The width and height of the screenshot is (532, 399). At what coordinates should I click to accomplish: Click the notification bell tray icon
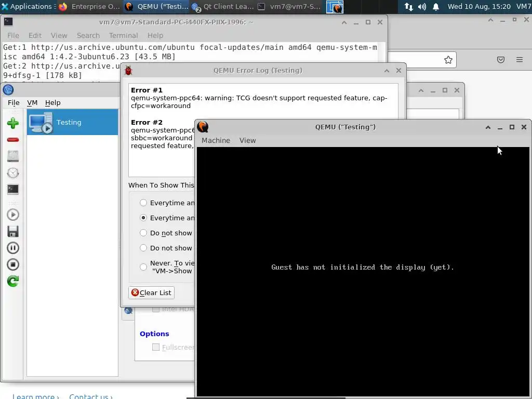[x=436, y=7]
